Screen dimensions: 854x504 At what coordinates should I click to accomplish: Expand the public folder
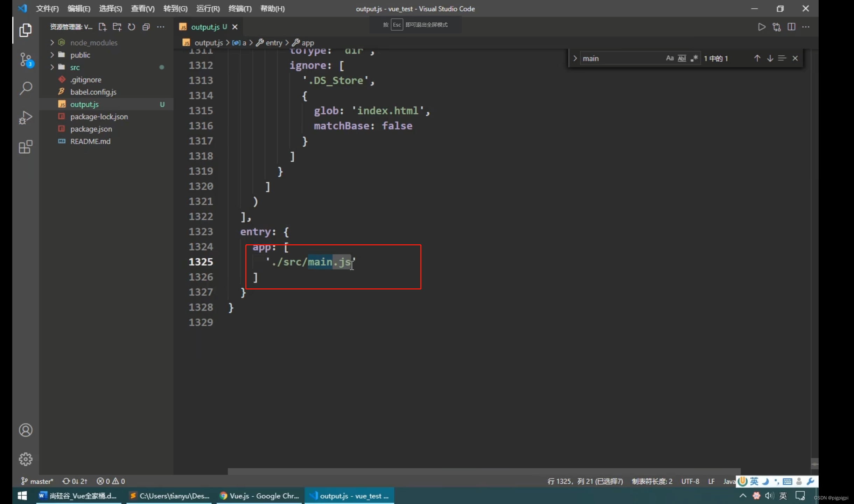coord(52,55)
